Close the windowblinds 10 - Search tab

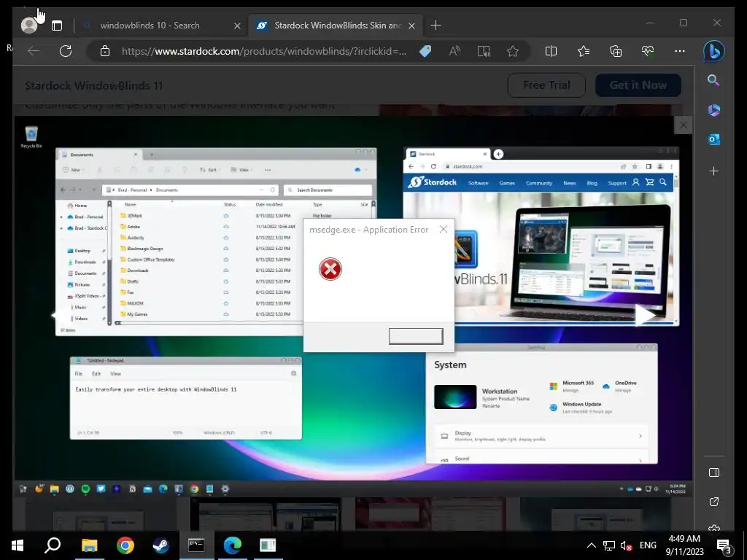[x=237, y=26]
